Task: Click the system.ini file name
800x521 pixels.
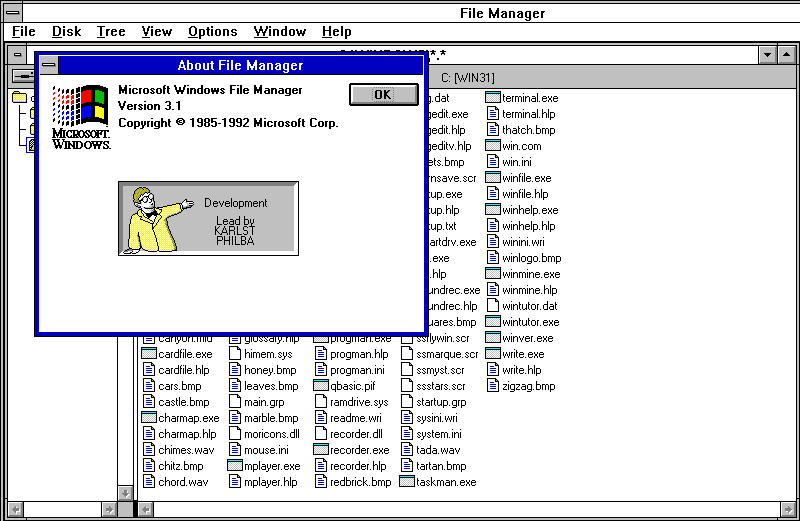Action: 439,434
